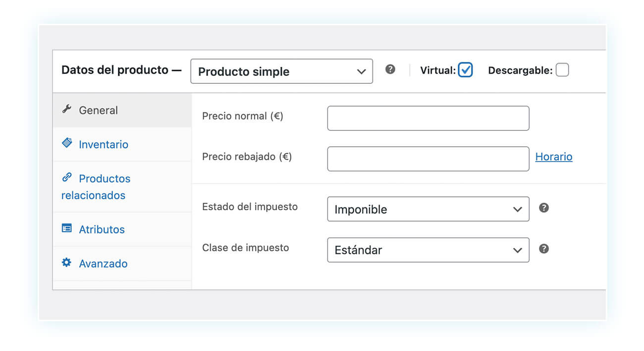
Task: Open the Estado del impuesto dropdown
Action: pyautogui.click(x=428, y=209)
